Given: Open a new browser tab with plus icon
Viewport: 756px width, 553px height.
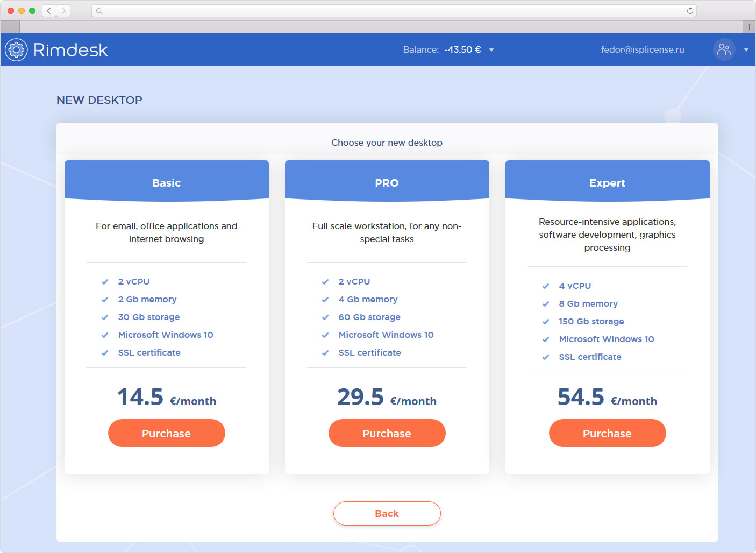Looking at the screenshot, I should [x=749, y=27].
